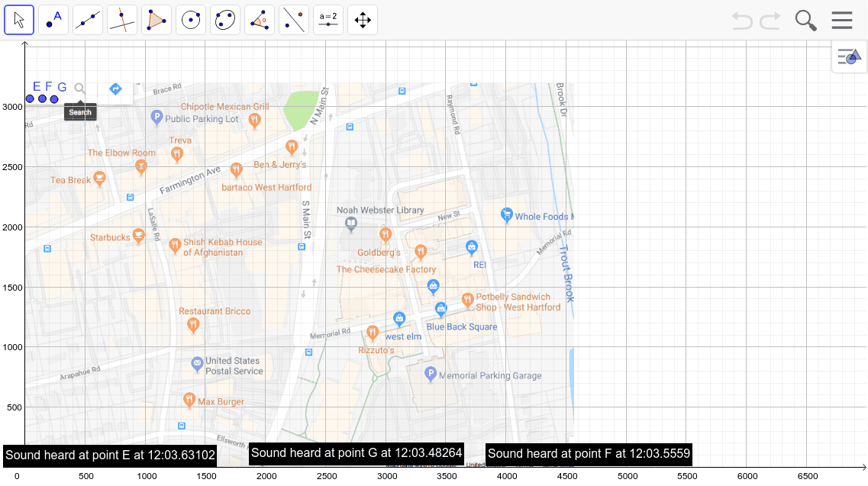
Task: Activate Circle with Center through Point tool
Action: 191,20
